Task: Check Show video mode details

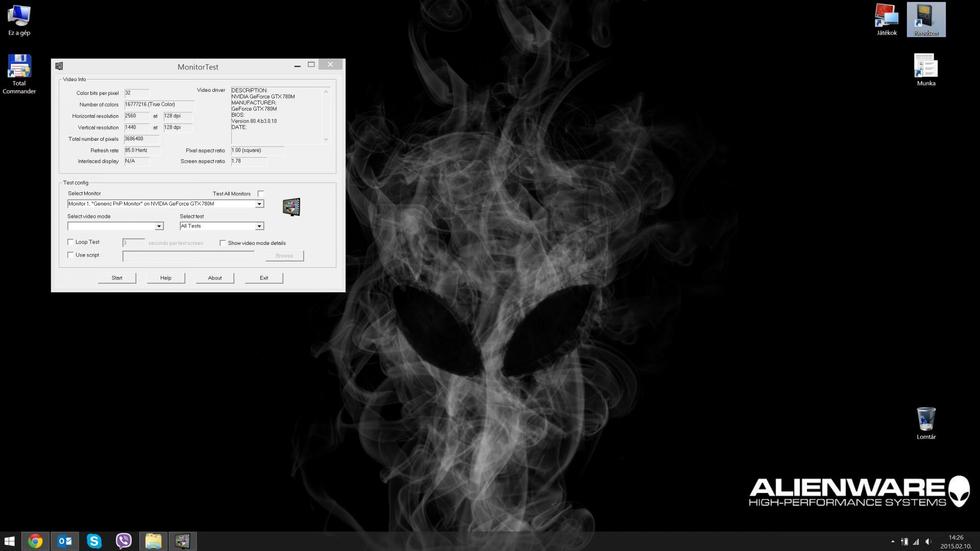Action: 223,243
